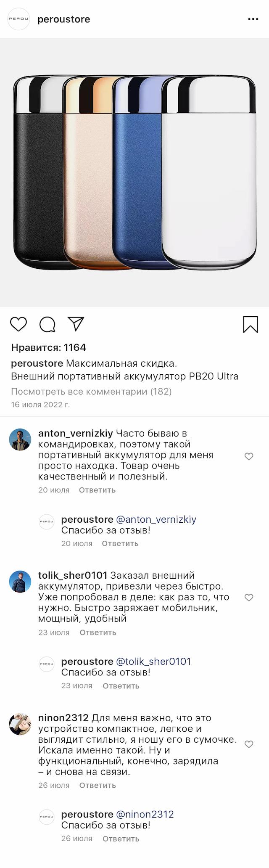Screen dimensions: 269x868
Task: Open the @ninon2312 mention link
Action: (145, 814)
